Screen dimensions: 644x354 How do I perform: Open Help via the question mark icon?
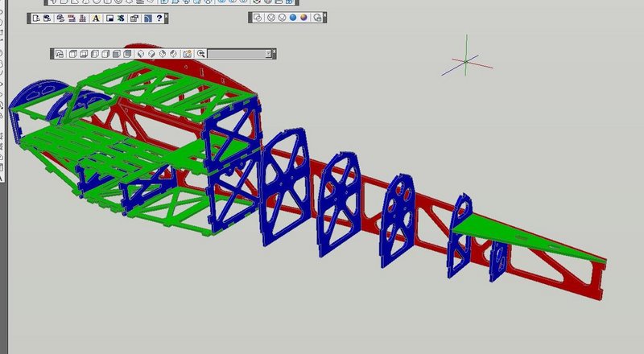pos(159,18)
